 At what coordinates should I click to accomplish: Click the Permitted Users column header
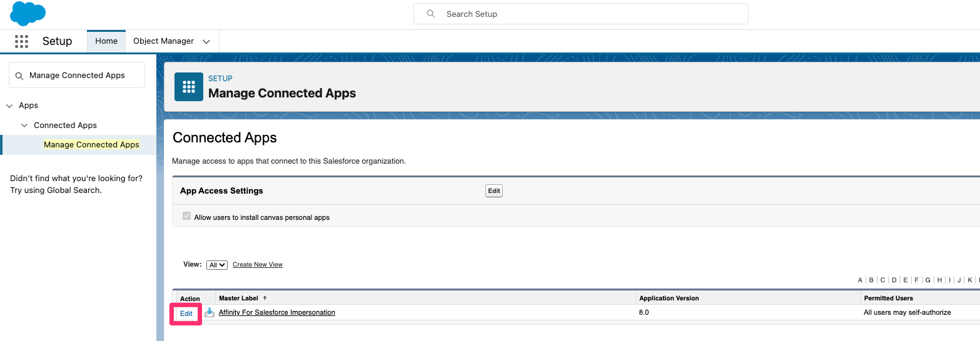888,299
